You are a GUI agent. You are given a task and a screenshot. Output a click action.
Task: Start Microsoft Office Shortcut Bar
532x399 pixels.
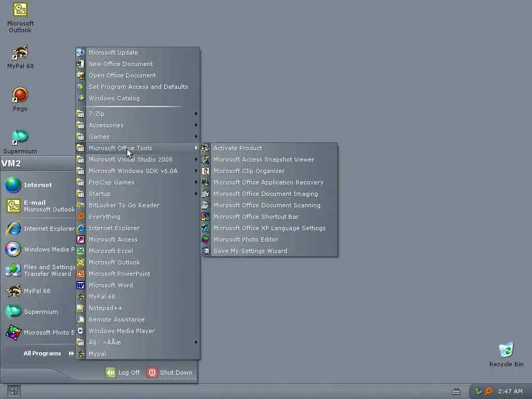click(x=270, y=217)
